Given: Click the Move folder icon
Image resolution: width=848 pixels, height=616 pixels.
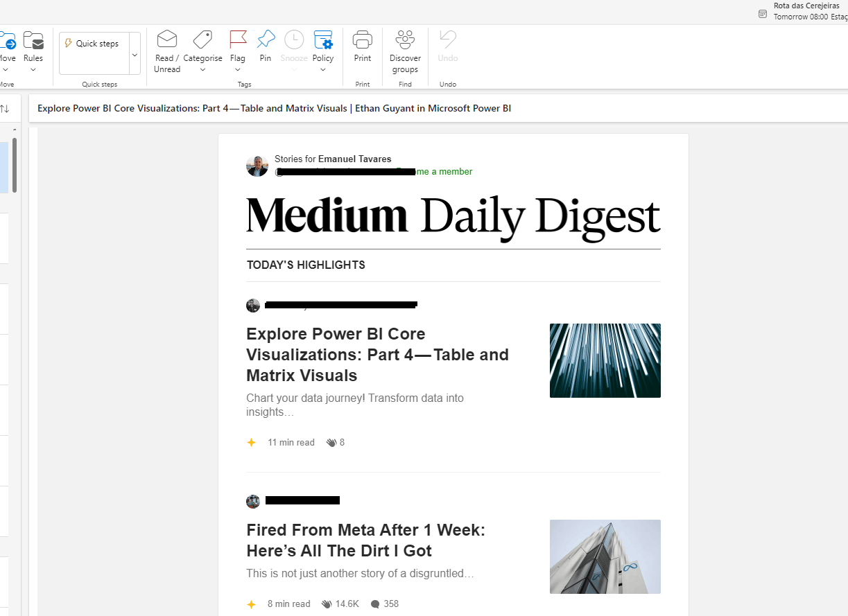Looking at the screenshot, I should coord(7,39).
